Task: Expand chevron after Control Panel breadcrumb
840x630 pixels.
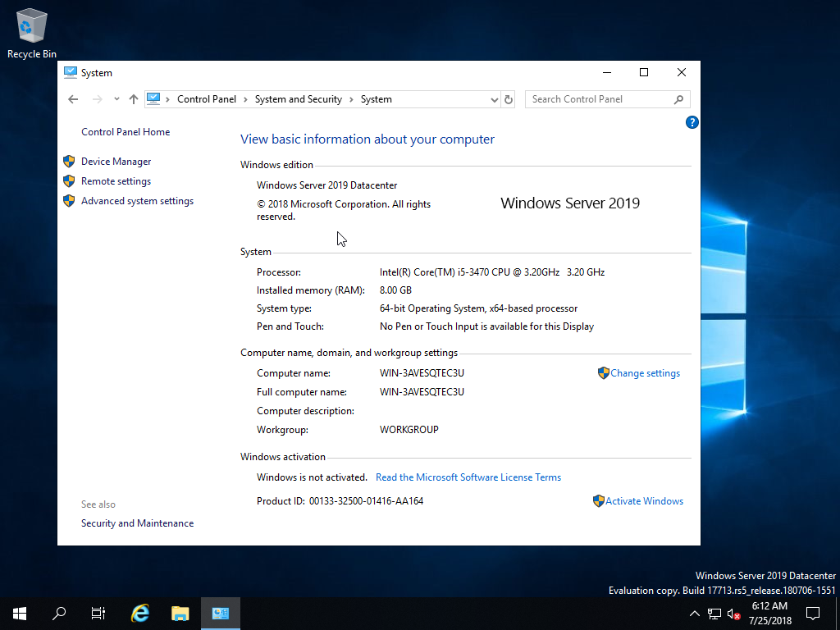Action: tap(245, 99)
